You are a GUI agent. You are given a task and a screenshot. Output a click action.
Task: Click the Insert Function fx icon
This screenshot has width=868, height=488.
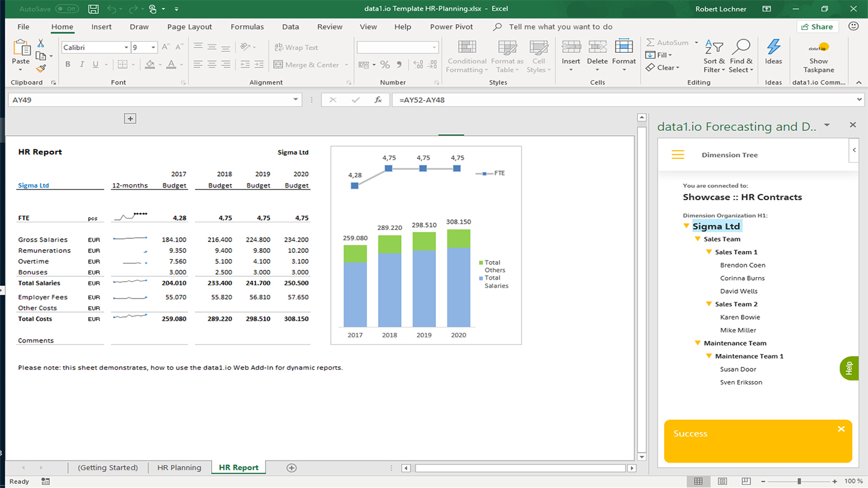[377, 100]
